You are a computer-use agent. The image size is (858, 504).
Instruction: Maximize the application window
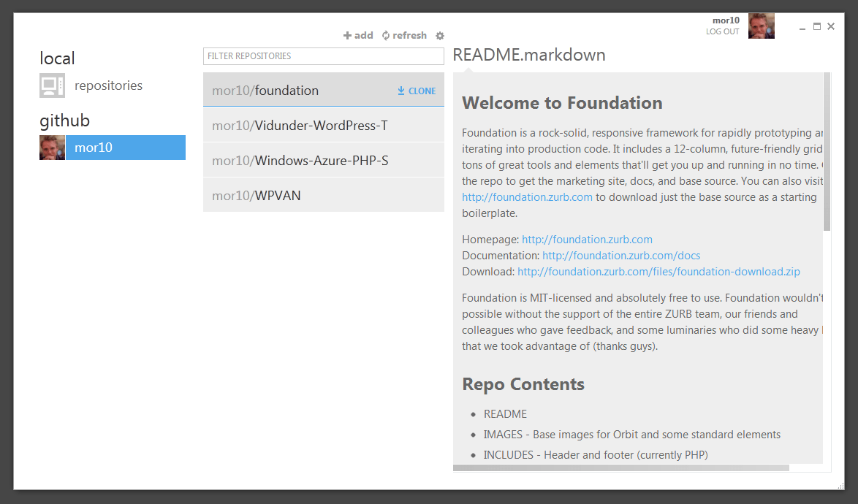[817, 26]
